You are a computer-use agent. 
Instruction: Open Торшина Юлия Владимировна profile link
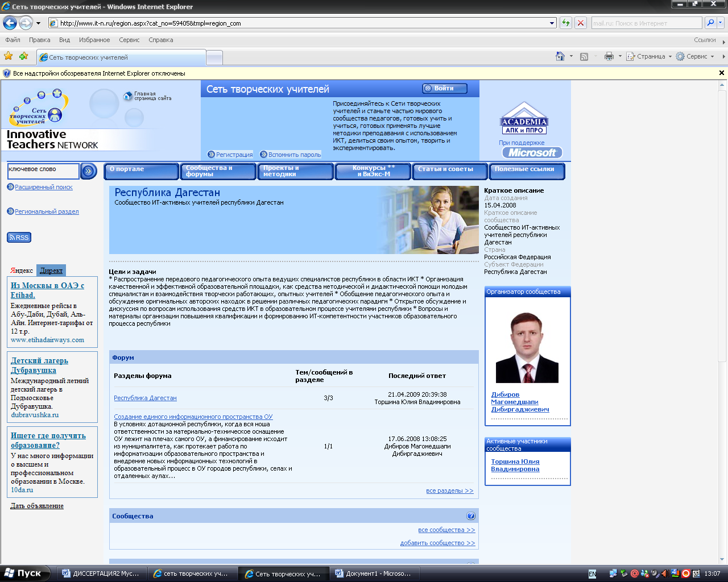pos(515,465)
